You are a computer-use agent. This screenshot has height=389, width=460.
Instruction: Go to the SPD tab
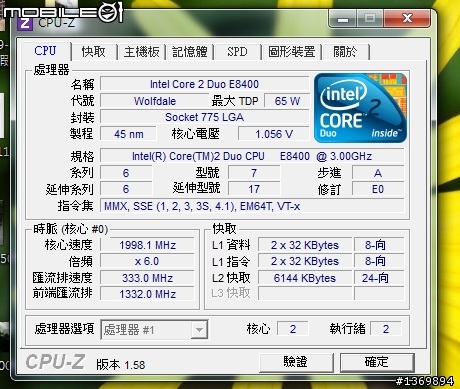[237, 52]
